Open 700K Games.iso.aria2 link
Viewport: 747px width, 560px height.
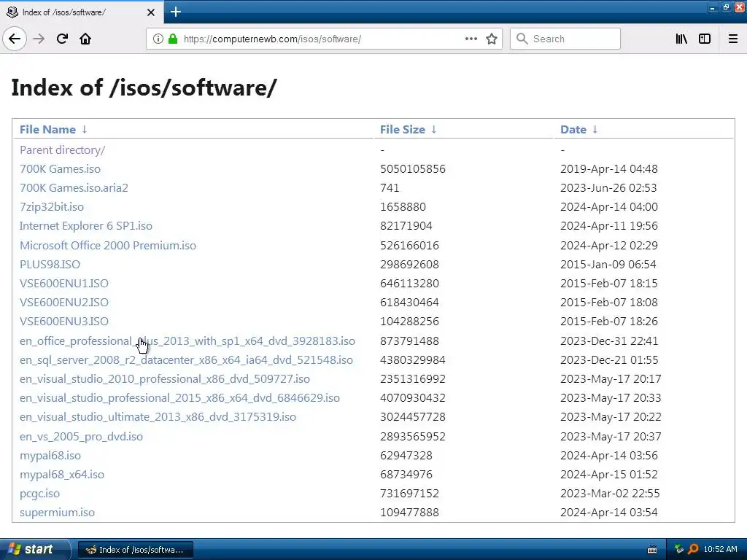coord(74,188)
